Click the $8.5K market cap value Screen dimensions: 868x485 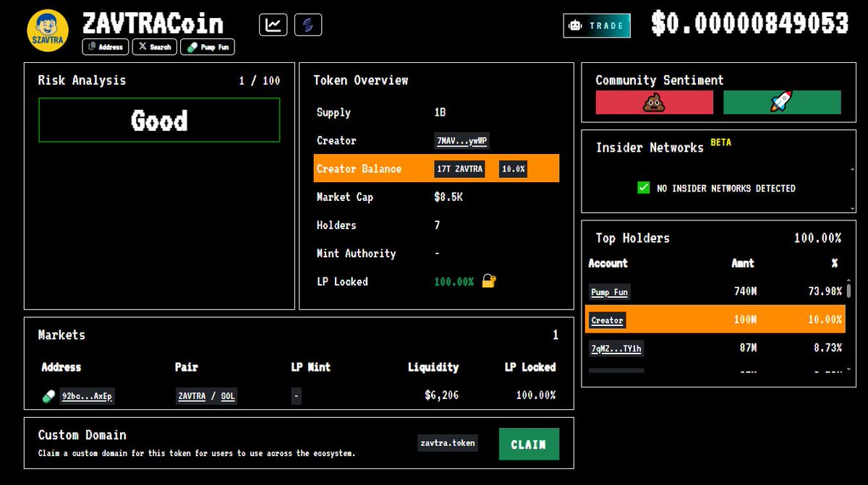(x=448, y=197)
